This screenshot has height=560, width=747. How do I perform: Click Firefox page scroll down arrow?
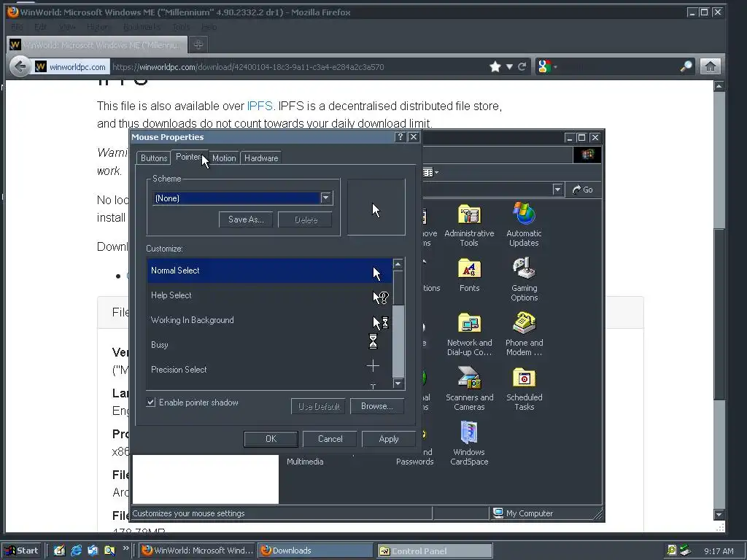719,514
